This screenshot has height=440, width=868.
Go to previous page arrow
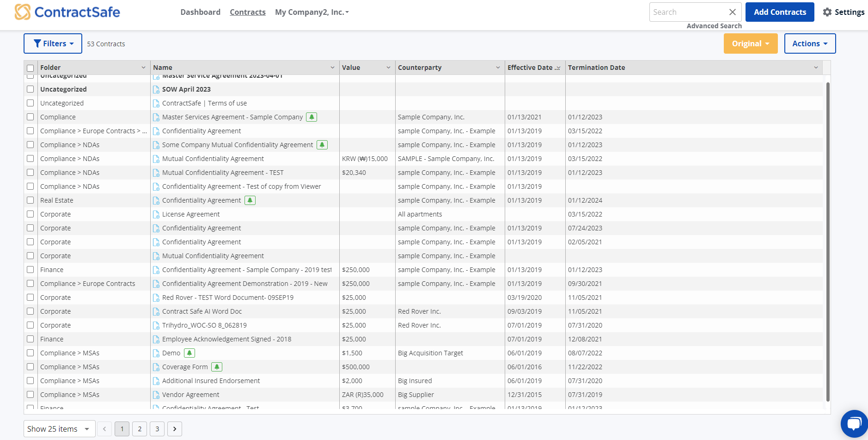click(104, 429)
